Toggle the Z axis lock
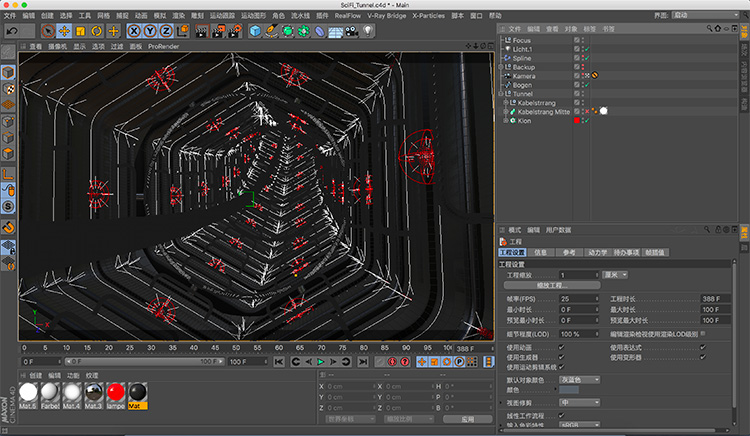Screen dimensions: 750x436 tap(166, 31)
